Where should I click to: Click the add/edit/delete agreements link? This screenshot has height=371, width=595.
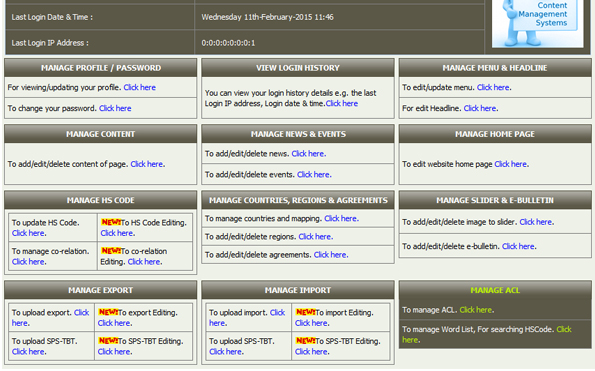pos(330,255)
